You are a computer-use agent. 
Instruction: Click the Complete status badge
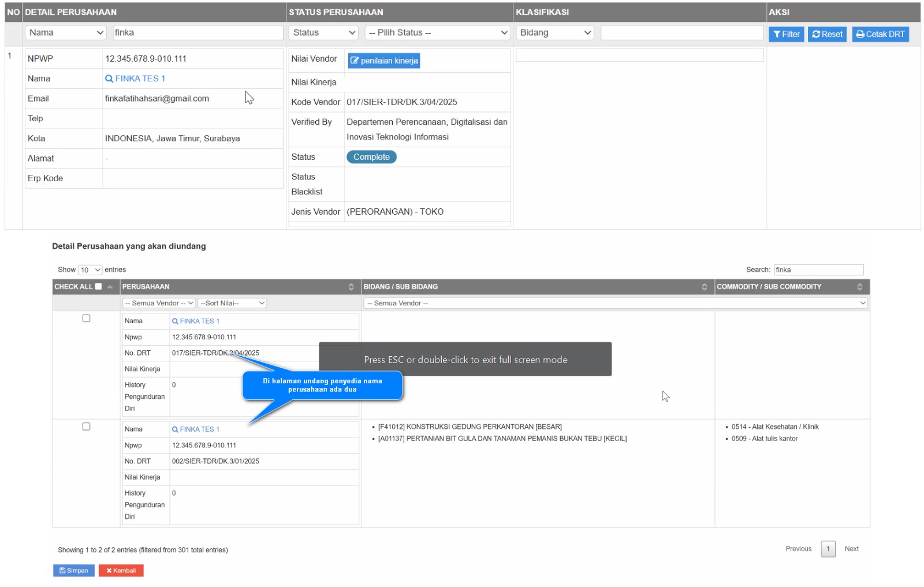371,157
